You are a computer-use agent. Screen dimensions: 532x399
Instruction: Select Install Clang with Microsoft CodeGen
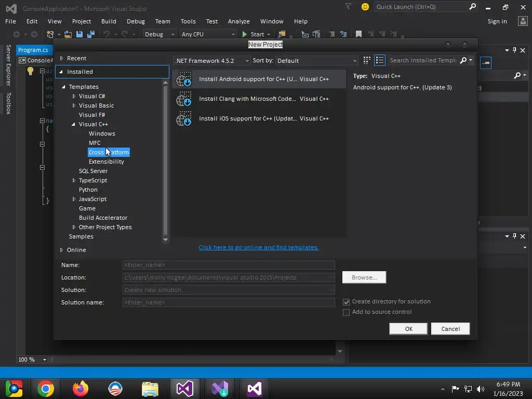(x=259, y=99)
